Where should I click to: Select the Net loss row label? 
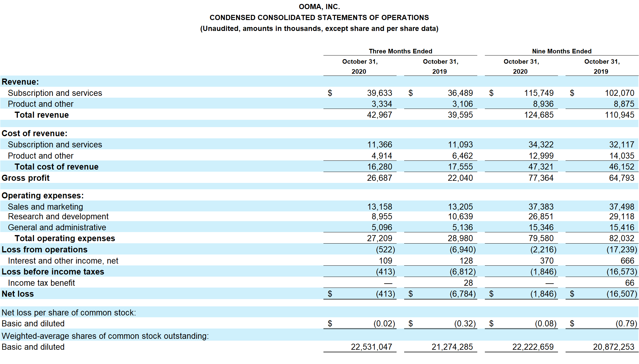pyautogui.click(x=18, y=294)
